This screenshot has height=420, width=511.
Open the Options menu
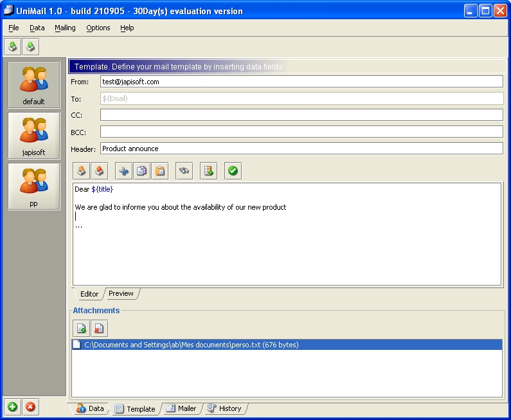[x=98, y=28]
